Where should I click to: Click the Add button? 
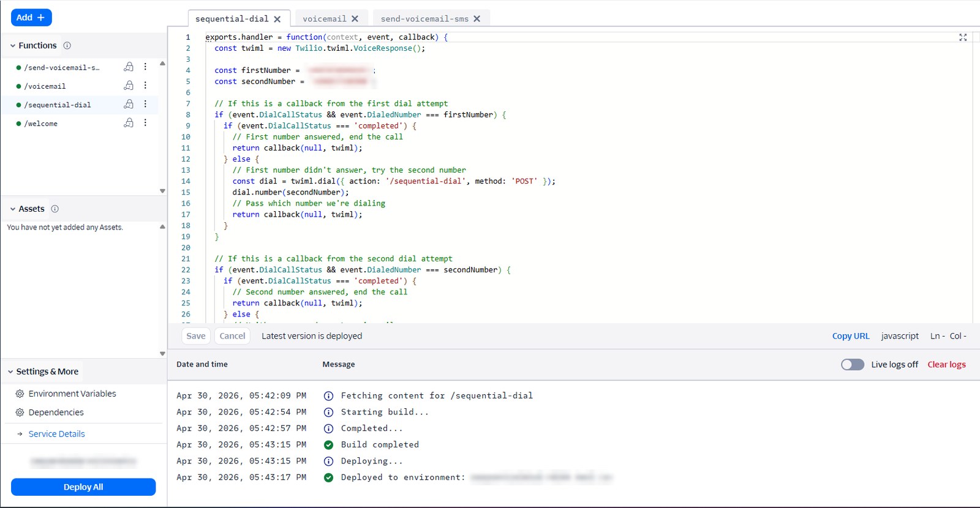31,18
